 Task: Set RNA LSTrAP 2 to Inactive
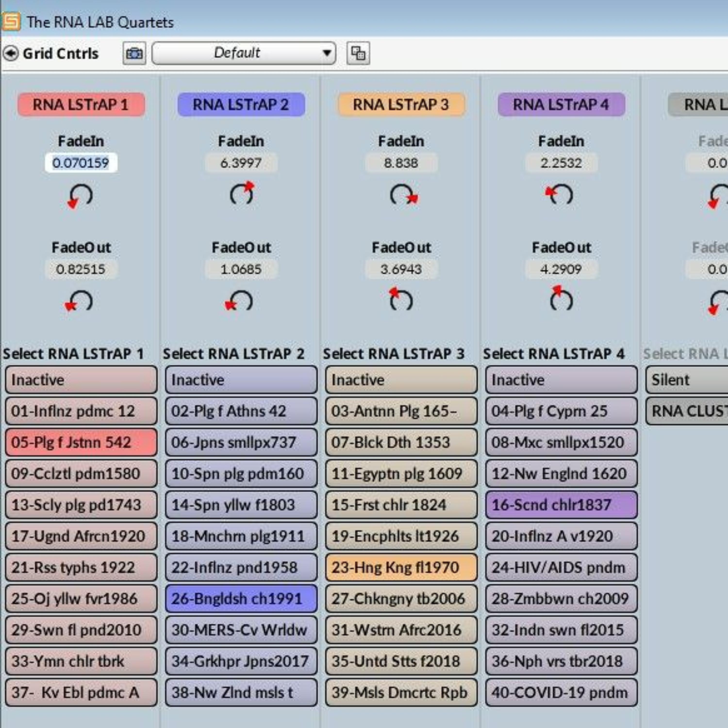pyautogui.click(x=241, y=380)
